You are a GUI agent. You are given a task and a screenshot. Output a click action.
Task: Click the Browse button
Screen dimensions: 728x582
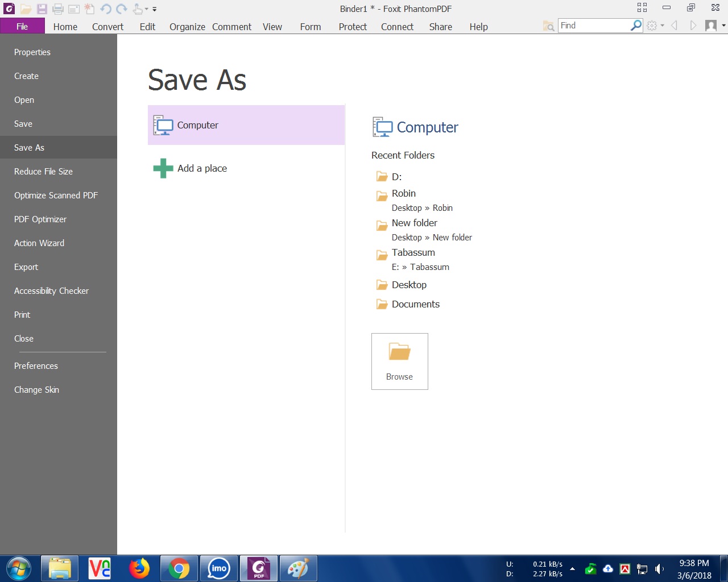(399, 361)
